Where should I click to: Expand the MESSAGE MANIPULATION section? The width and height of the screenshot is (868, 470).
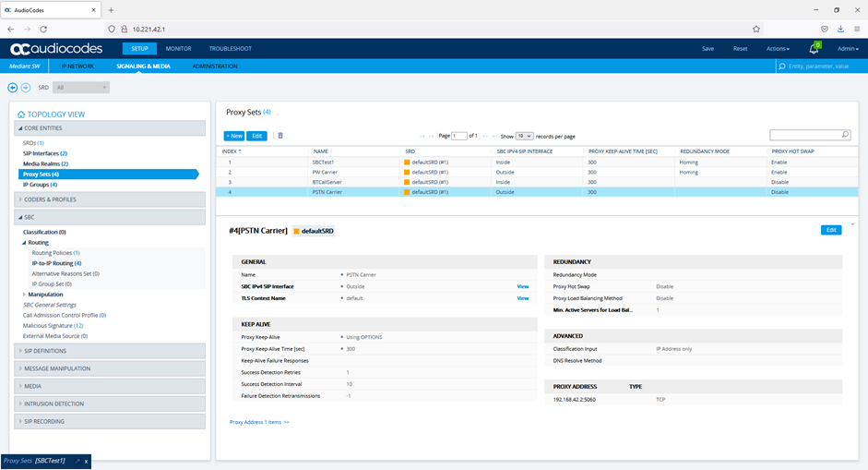tap(110, 368)
